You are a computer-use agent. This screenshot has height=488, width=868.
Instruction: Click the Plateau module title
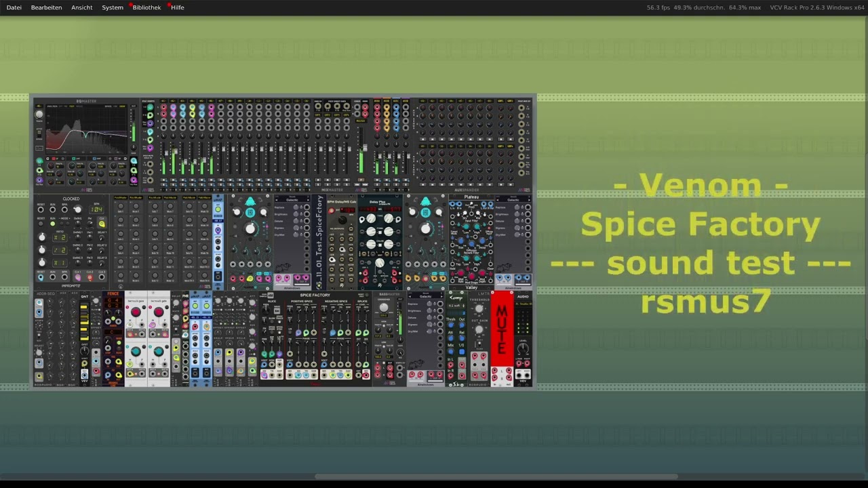[471, 197]
